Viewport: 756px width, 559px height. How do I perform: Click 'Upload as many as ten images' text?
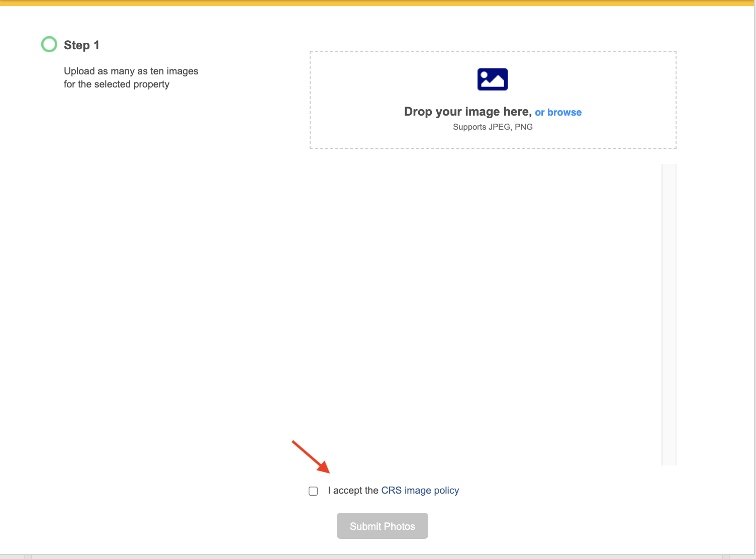coord(131,71)
